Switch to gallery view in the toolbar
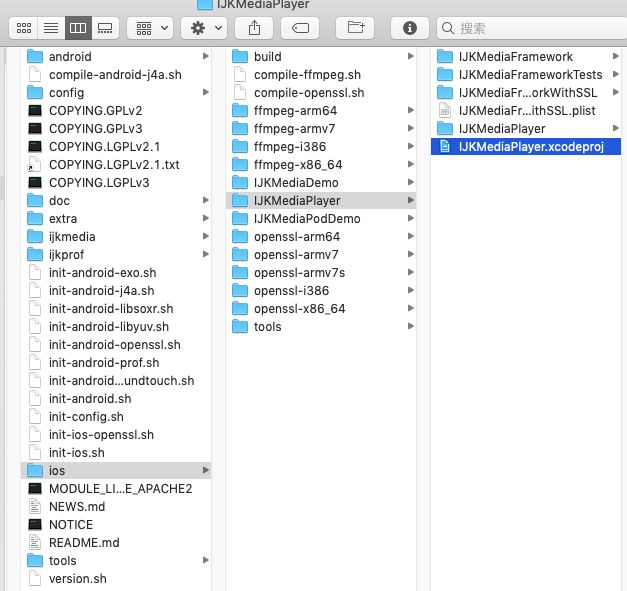The height and width of the screenshot is (591, 627). pyautogui.click(x=105, y=28)
